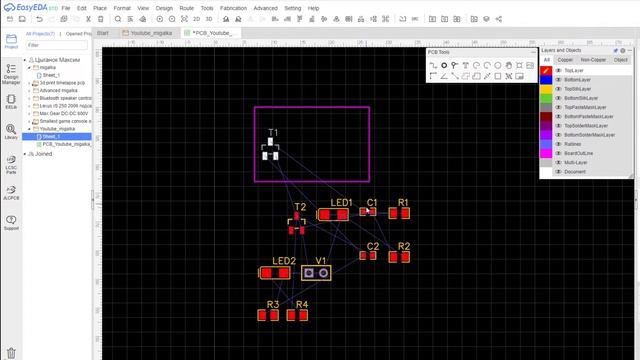Open the Support sidebar panel

coord(11,222)
